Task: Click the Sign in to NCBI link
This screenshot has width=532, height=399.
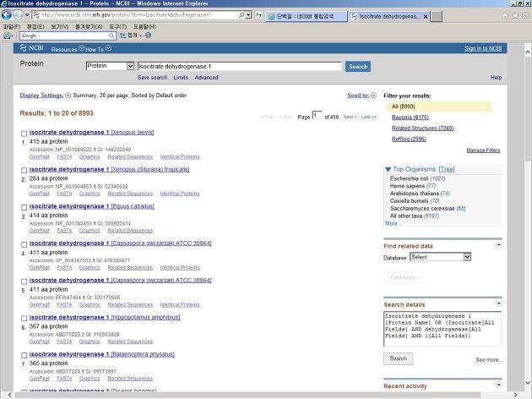Action: (x=483, y=48)
